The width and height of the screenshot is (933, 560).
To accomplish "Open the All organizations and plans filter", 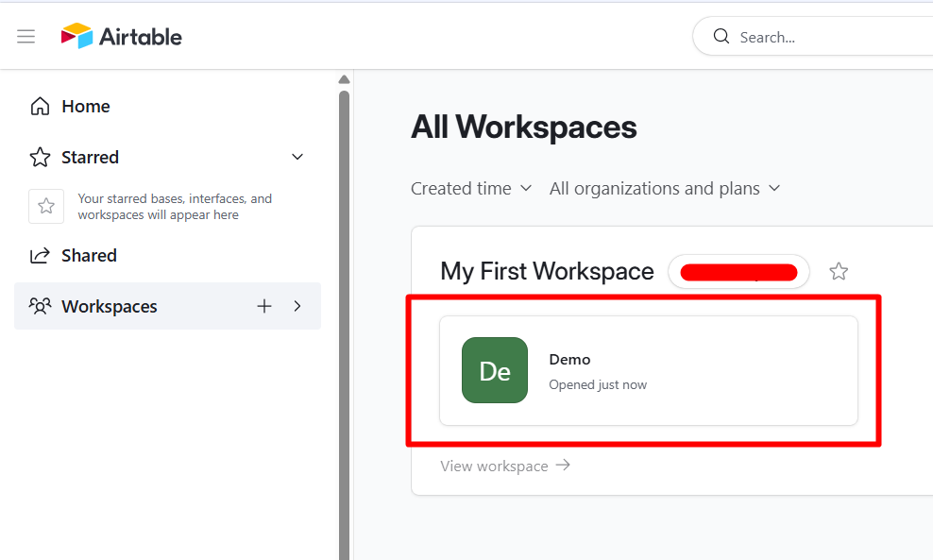I will click(x=664, y=188).
